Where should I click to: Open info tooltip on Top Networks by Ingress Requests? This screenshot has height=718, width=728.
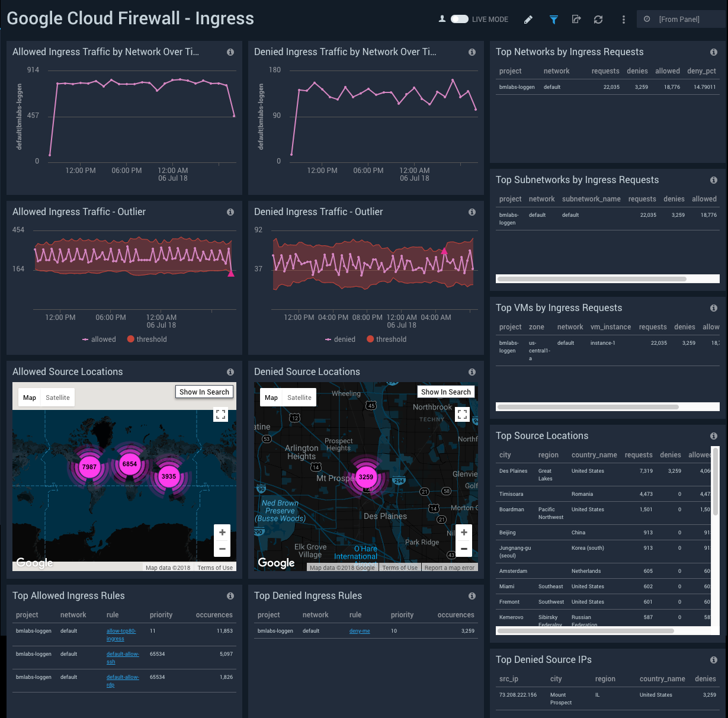point(714,52)
